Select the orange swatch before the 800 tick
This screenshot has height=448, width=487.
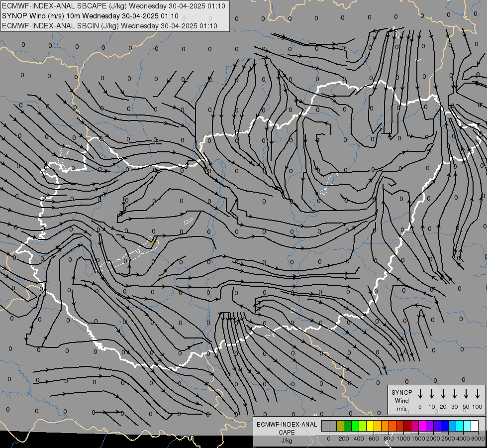[385, 426]
